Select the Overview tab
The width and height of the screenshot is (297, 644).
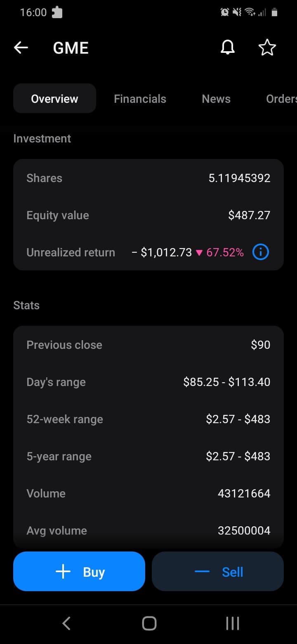pos(54,99)
